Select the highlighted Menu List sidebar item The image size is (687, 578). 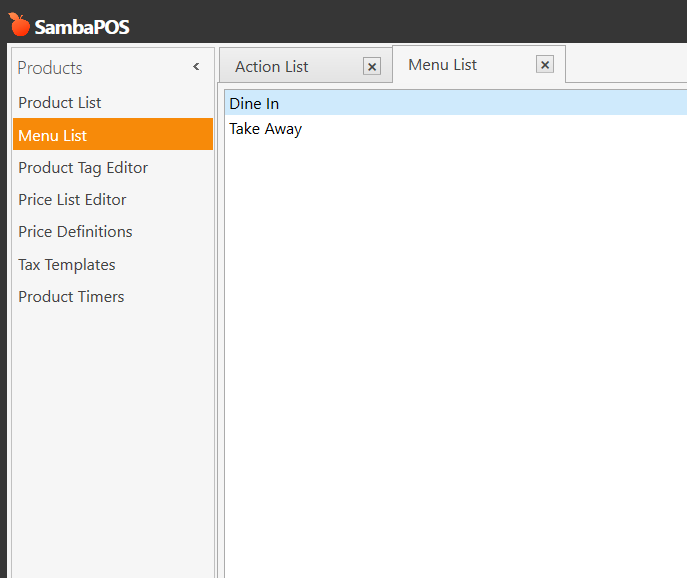(x=53, y=135)
